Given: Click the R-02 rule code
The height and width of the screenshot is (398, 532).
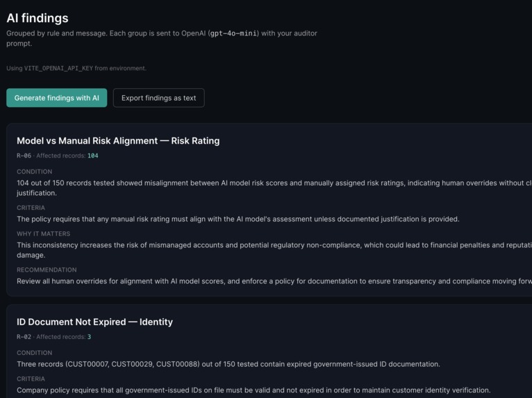Looking at the screenshot, I should coord(24,337).
